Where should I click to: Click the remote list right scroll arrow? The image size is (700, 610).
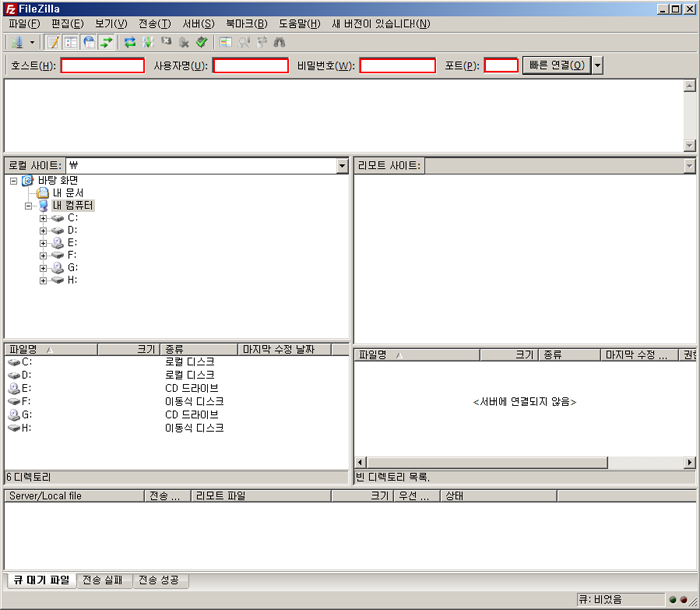point(690,463)
